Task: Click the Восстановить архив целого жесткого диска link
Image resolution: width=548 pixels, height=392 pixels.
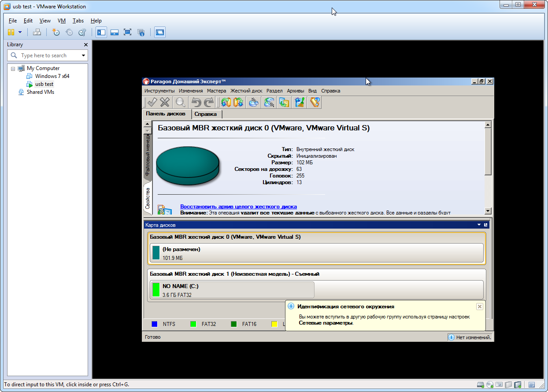Action: pos(238,206)
